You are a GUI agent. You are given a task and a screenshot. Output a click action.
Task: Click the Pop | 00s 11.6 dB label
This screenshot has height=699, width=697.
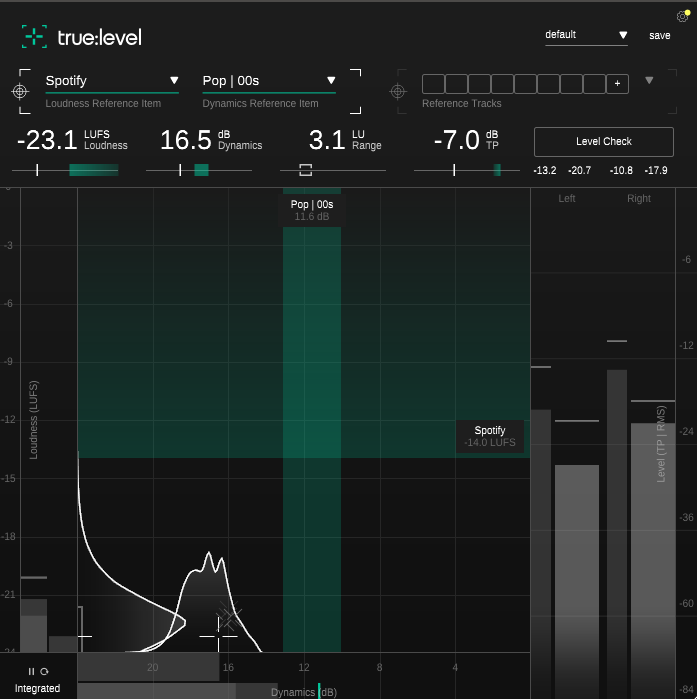click(x=312, y=209)
